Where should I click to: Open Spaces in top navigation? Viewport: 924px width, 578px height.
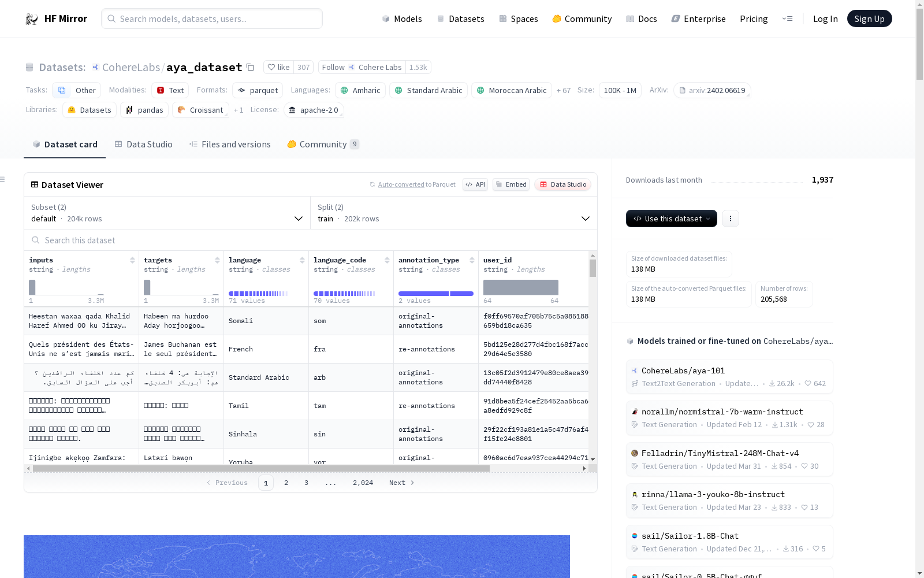[x=519, y=18]
